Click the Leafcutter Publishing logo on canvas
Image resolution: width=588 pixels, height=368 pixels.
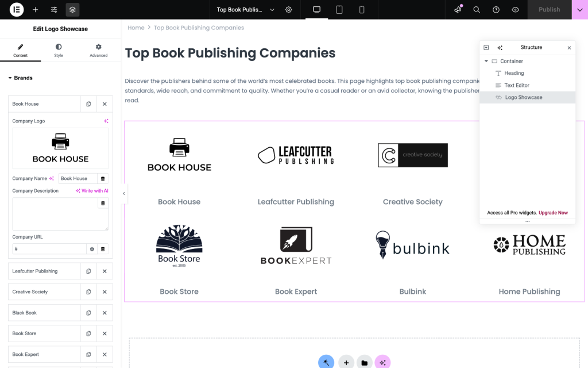(x=296, y=155)
